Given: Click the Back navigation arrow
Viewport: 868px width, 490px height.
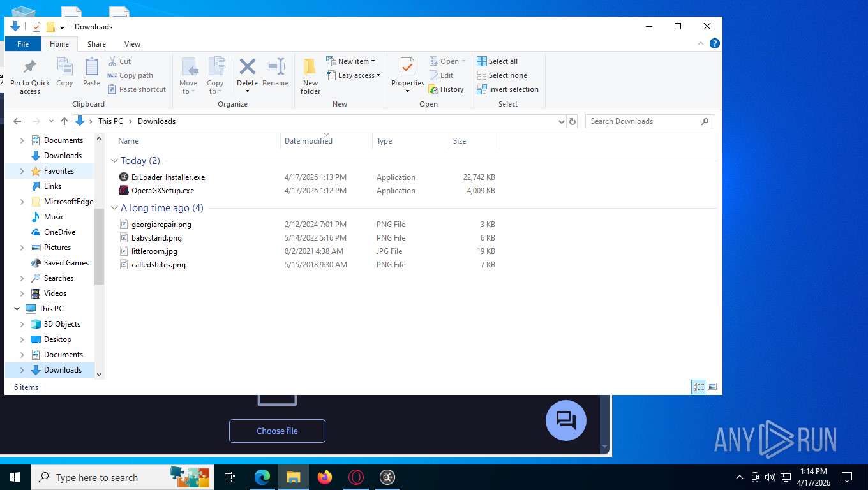Looking at the screenshot, I should (17, 121).
